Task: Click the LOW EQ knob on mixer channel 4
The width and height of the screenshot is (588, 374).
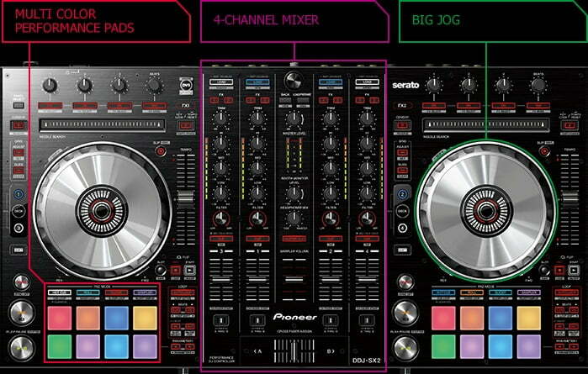Action: [367, 193]
